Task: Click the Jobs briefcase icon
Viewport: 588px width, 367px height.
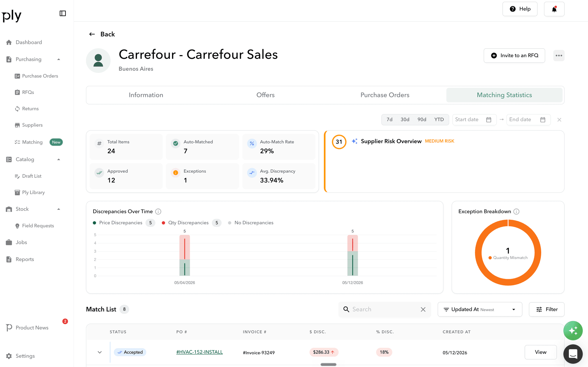Action: (x=9, y=242)
